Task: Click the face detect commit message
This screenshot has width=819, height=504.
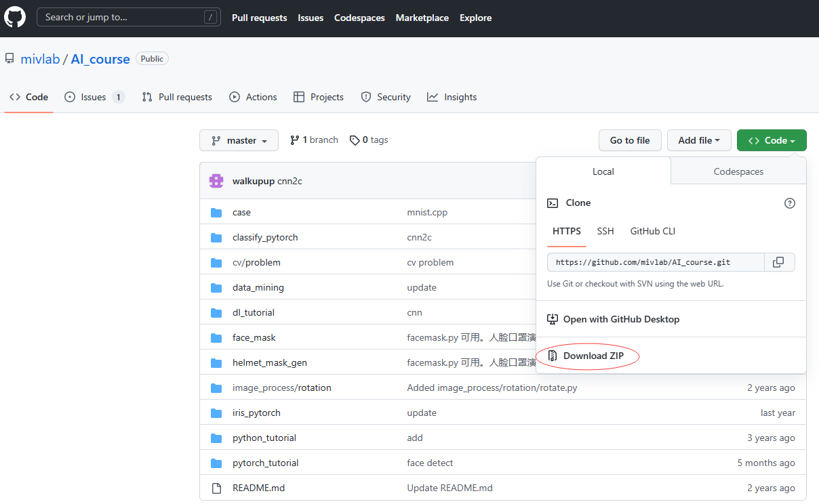Action: tap(430, 463)
